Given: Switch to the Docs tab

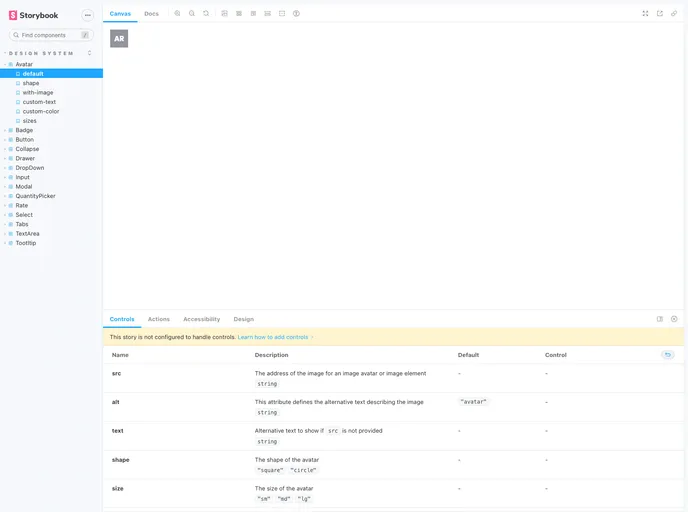Looking at the screenshot, I should [151, 14].
